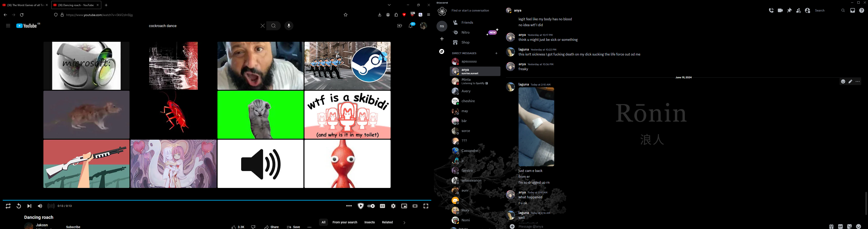Viewport: 868px width, 229px height.
Task: Open Discord sticker picker
Action: [849, 227]
